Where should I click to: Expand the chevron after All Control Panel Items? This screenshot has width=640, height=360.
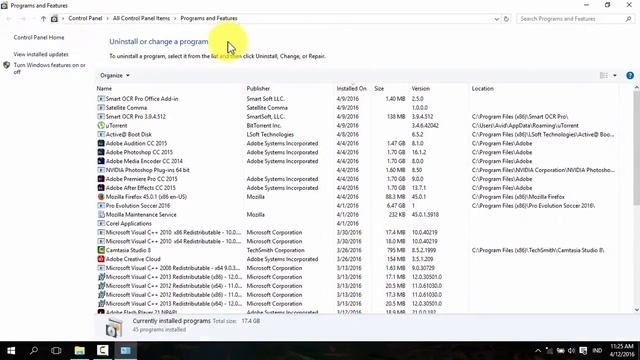coord(175,18)
